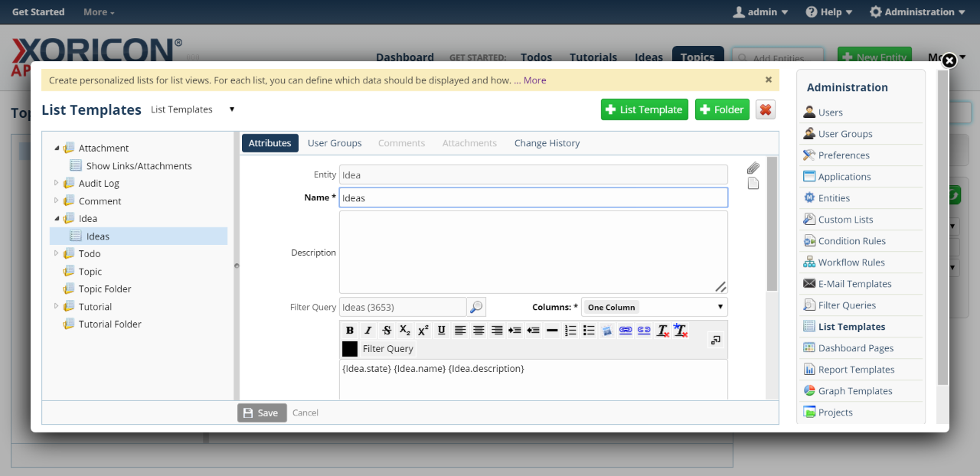This screenshot has height=476, width=980.
Task: Apply strikethrough formatting in the editor
Action: [387, 331]
